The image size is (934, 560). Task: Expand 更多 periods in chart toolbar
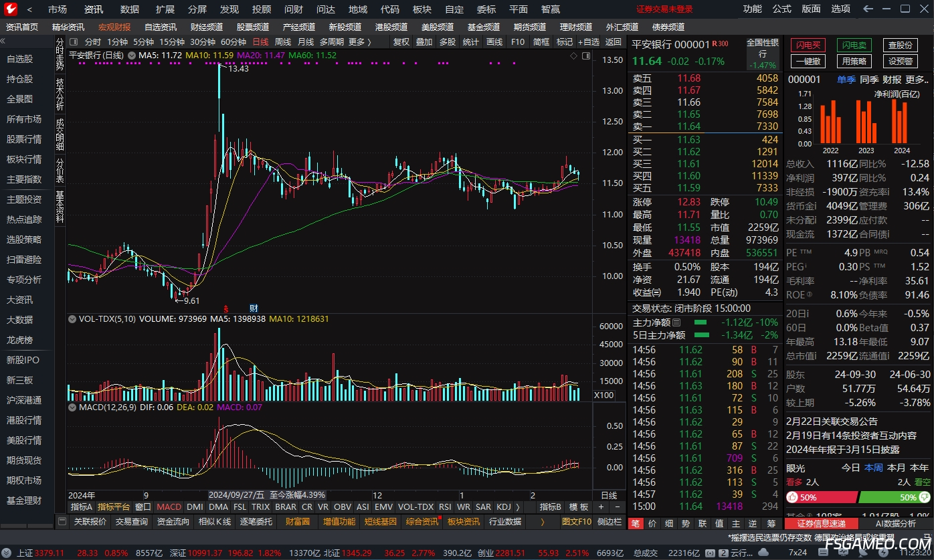[360, 41]
